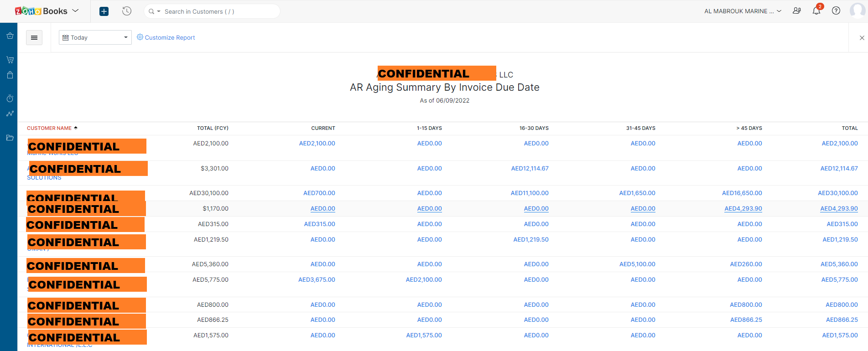Toggle the hamburger reports menu button
Viewport: 868px width, 351px height.
(x=34, y=37)
